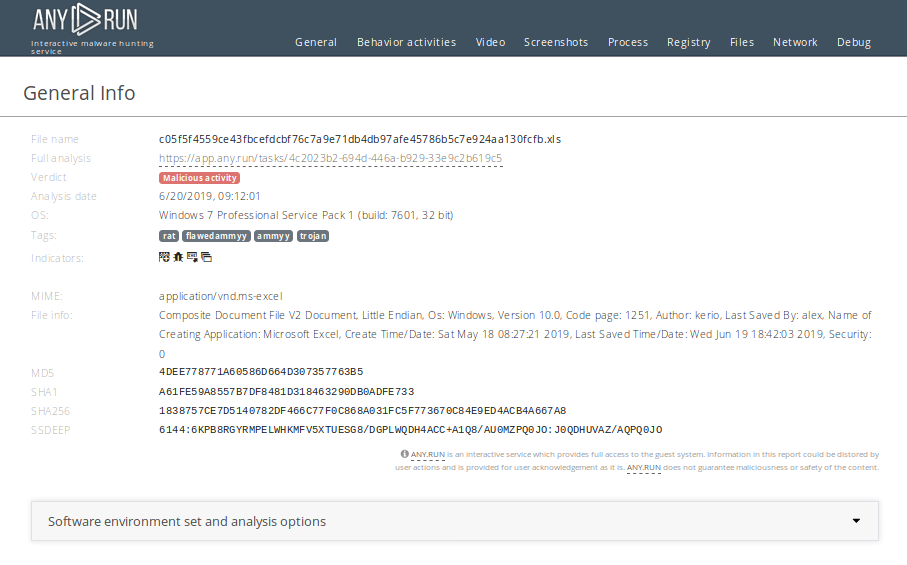Select the Malicious activity verdict badge

pos(200,177)
